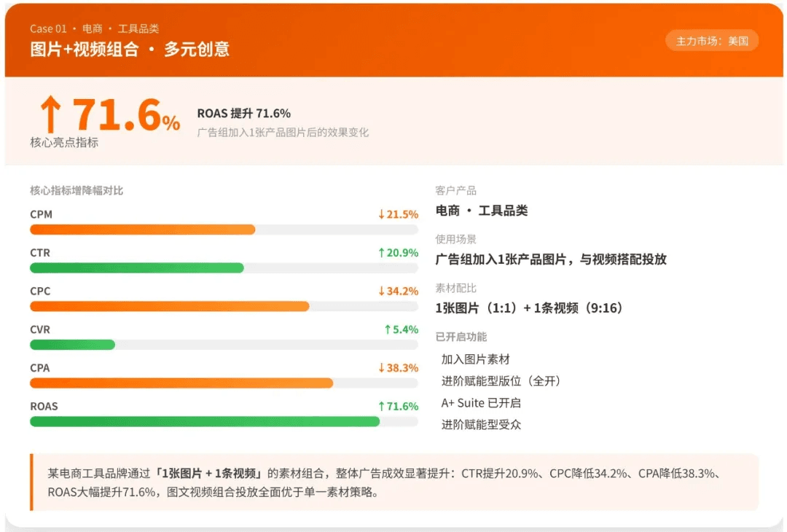This screenshot has height=532, width=787.
Task: Click the green ROAS progress bar
Action: coord(205,421)
